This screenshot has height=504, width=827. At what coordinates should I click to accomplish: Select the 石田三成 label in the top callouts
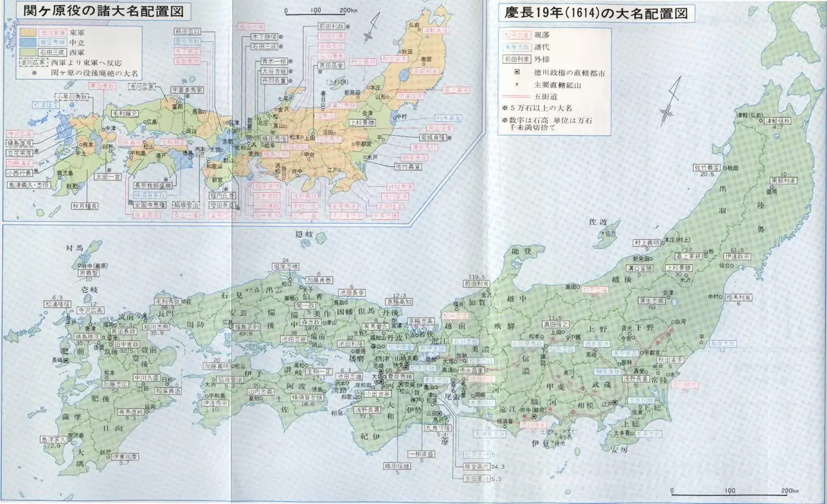[x=265, y=46]
